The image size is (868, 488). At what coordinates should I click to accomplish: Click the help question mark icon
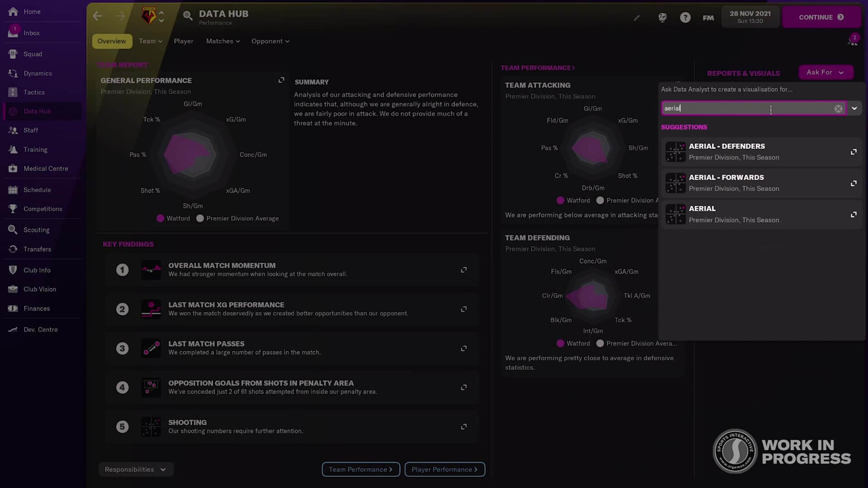(x=685, y=18)
